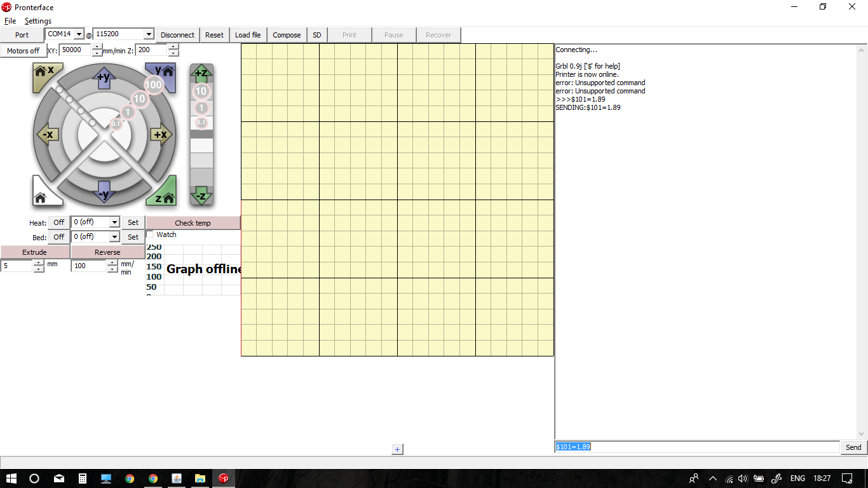Open the COM14 port dropdown

pyautogui.click(x=79, y=34)
